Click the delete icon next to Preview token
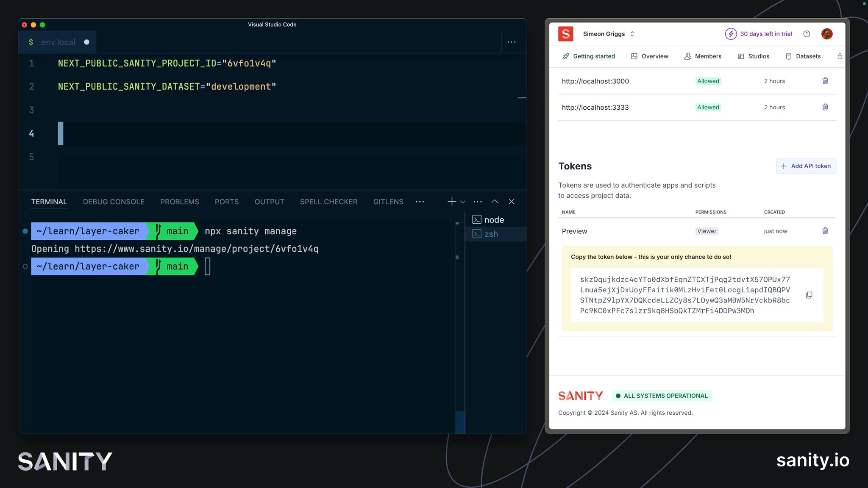The height and width of the screenshot is (488, 868). [x=825, y=231]
